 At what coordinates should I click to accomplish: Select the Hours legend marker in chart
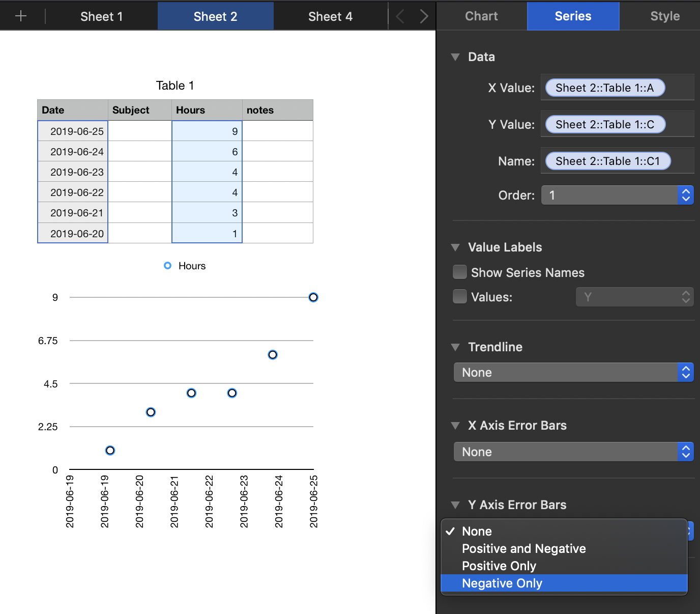pos(167,266)
